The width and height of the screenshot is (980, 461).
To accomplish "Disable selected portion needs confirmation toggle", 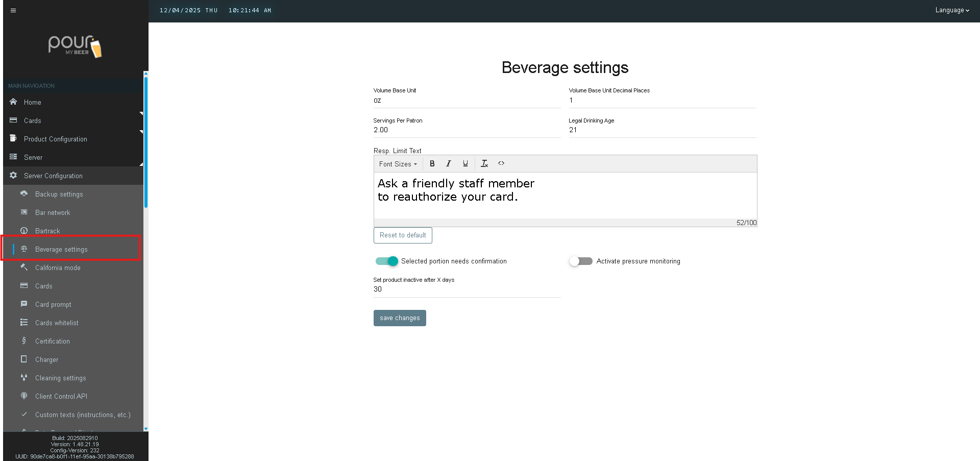I will coord(386,261).
